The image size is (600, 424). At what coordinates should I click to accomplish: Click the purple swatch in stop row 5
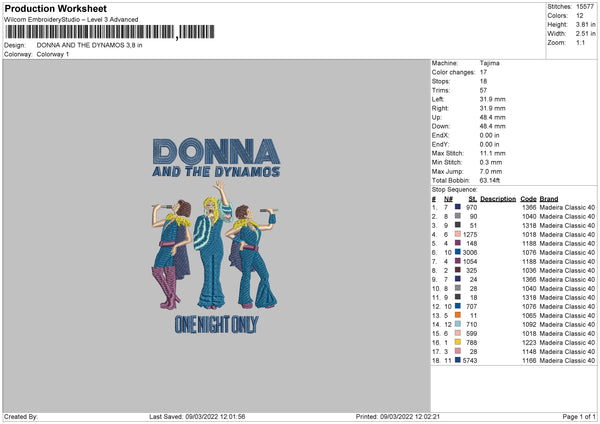(x=458, y=243)
